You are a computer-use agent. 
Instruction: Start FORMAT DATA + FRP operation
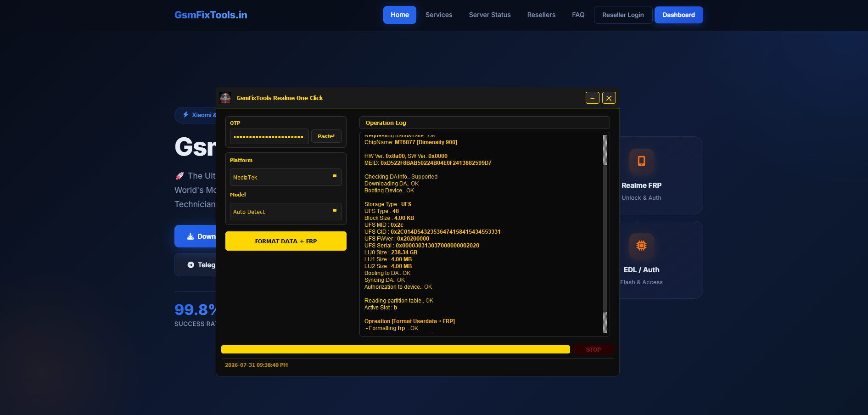[286, 241]
